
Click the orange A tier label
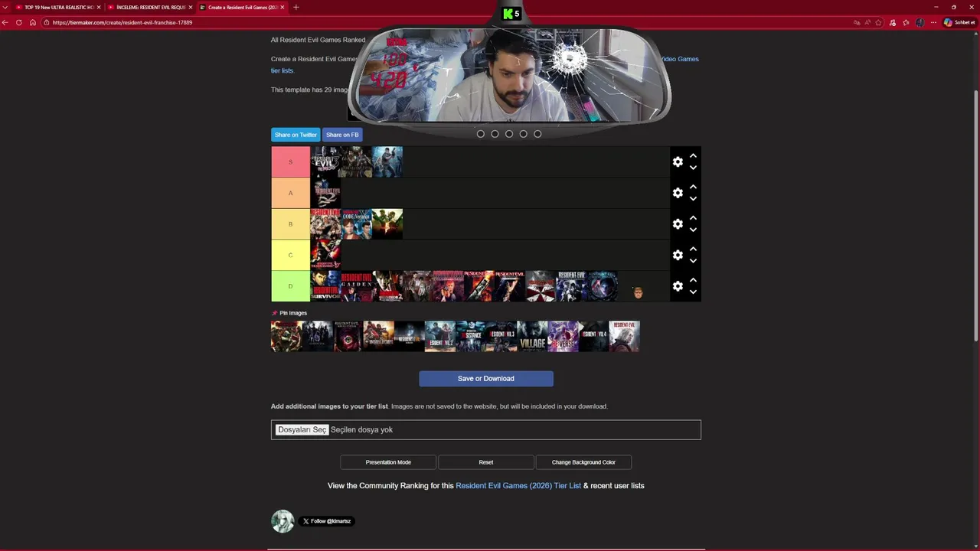coord(290,193)
